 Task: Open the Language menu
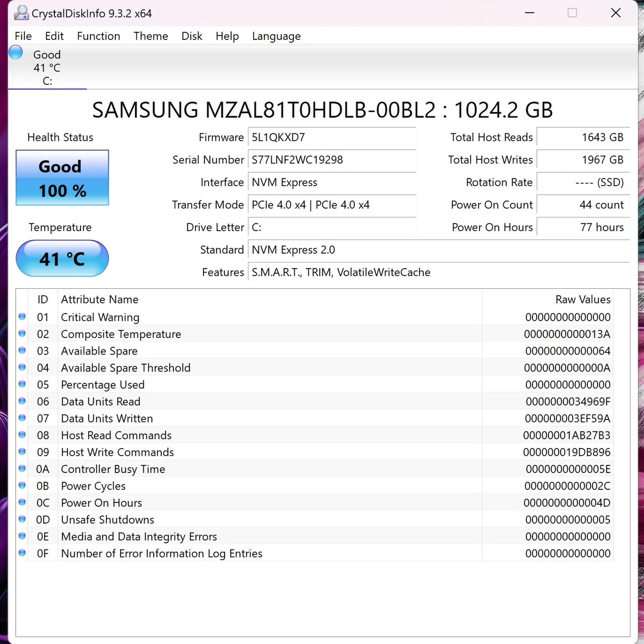pos(276,36)
